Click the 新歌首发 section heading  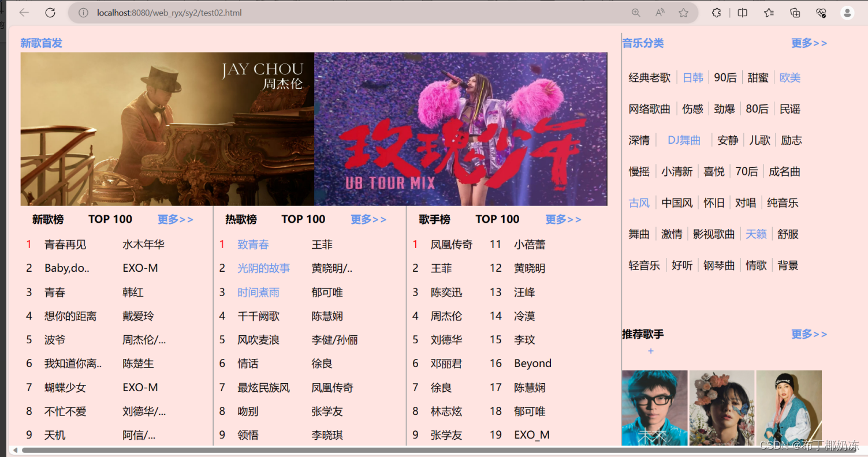(42, 43)
